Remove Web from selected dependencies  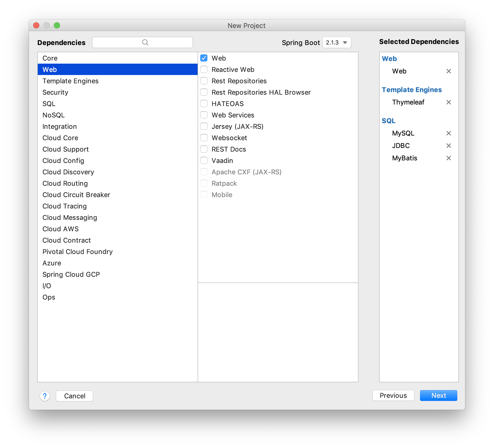448,71
